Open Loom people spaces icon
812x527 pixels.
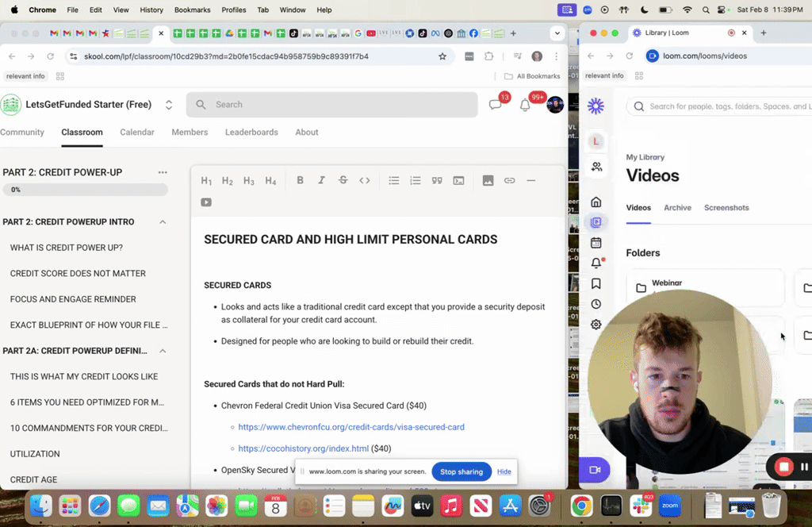tap(596, 167)
